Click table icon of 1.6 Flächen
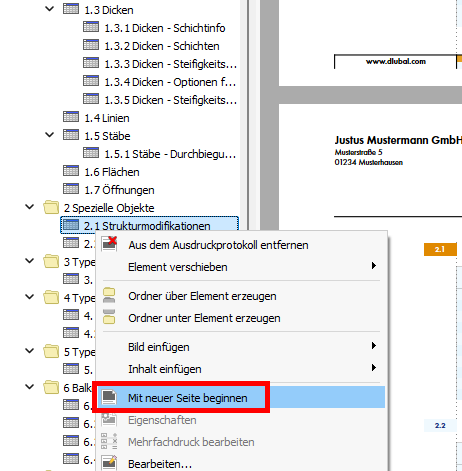462x471 pixels. (x=71, y=171)
